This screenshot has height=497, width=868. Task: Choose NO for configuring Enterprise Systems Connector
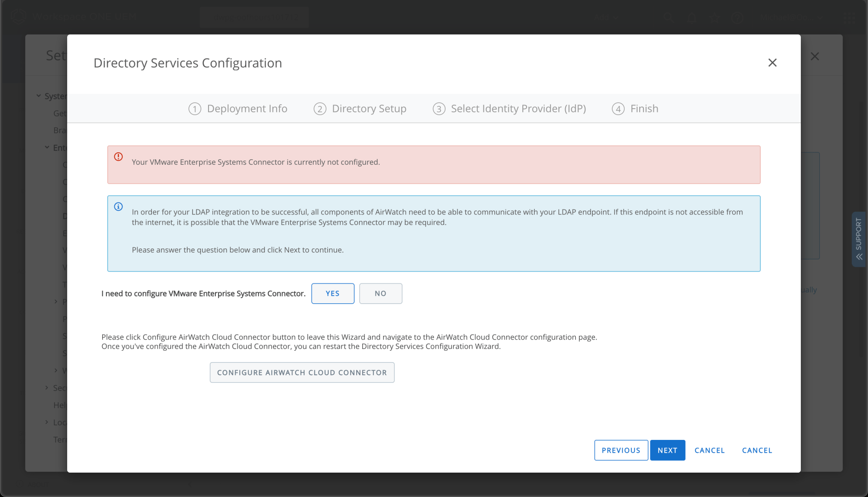coord(380,294)
